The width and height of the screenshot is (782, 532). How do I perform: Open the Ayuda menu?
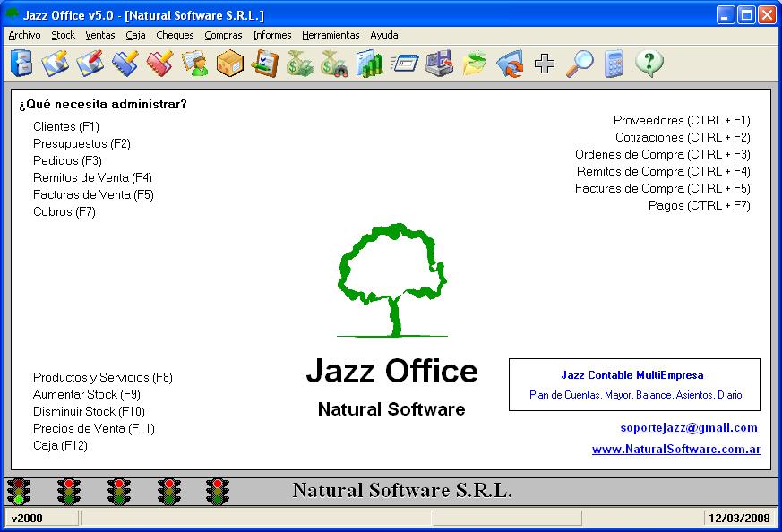point(384,36)
